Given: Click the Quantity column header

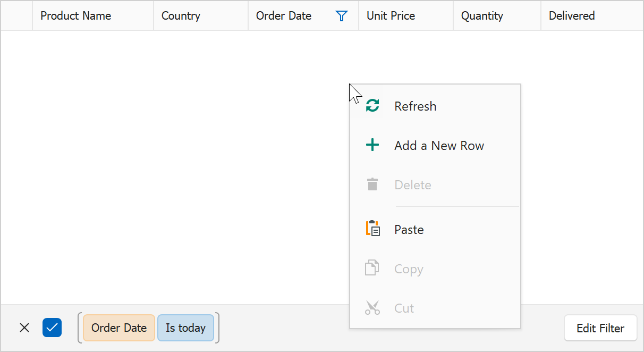Looking at the screenshot, I should coord(482,16).
